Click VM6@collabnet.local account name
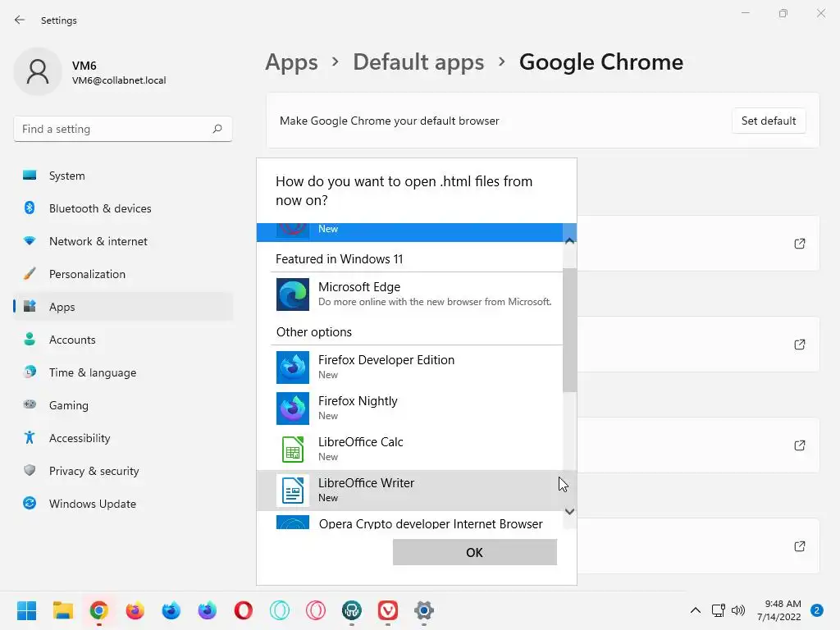This screenshot has height=630, width=840. [119, 80]
